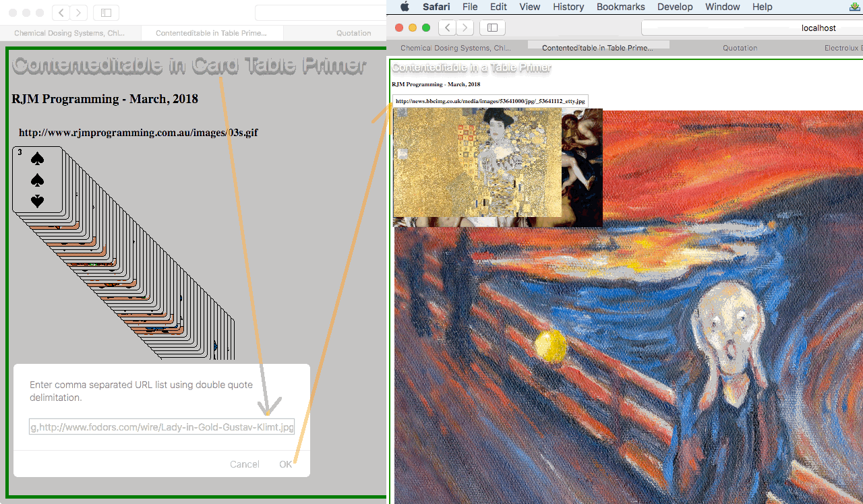
Task: Go forward in the localhost Safari window
Action: [x=465, y=28]
